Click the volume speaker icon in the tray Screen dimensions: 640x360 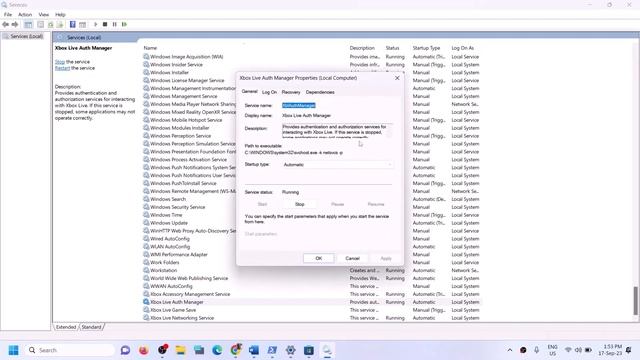point(578,350)
